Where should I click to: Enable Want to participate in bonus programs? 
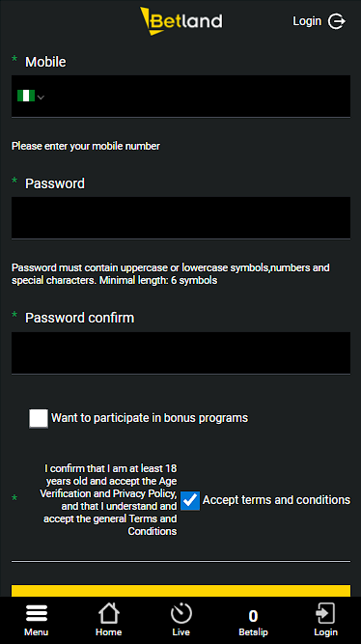39,418
